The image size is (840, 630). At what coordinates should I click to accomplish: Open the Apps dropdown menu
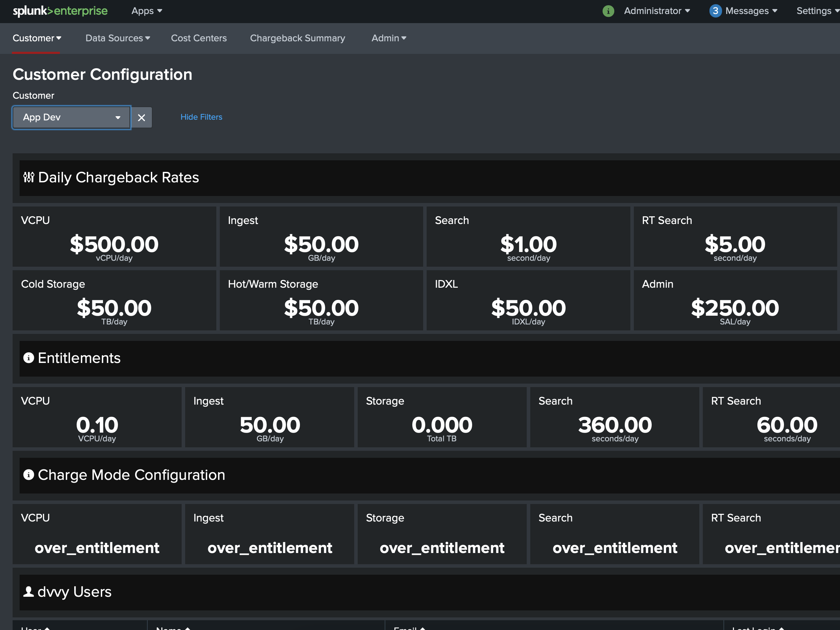coord(147,11)
